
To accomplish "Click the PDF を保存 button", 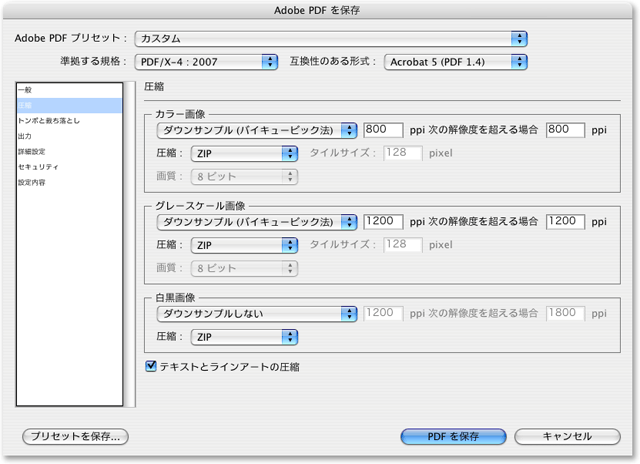I will click(x=453, y=437).
